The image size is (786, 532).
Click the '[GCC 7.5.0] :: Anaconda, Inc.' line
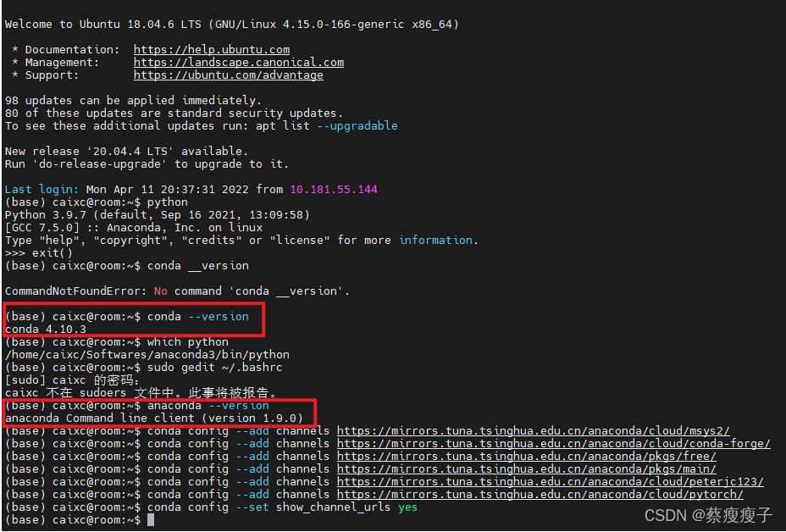click(x=134, y=228)
